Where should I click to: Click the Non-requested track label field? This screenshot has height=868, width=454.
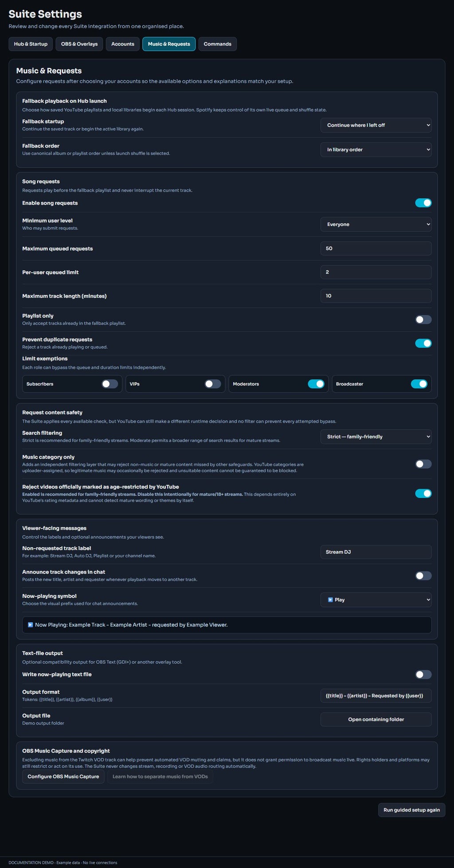[x=376, y=552]
